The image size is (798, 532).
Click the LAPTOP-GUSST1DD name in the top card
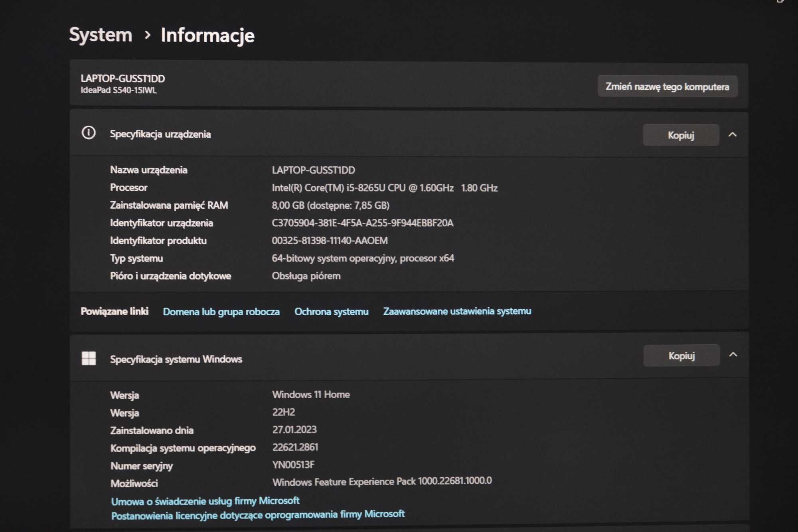(x=122, y=79)
